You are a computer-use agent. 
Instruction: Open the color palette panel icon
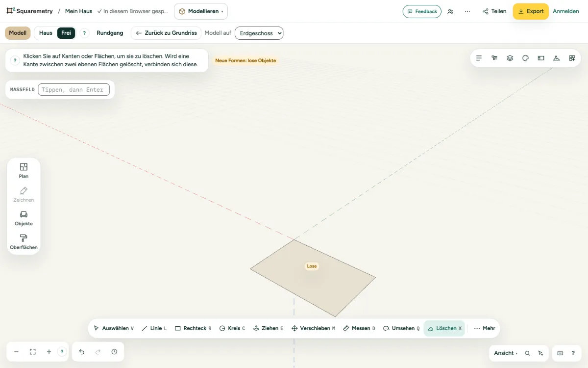525,58
